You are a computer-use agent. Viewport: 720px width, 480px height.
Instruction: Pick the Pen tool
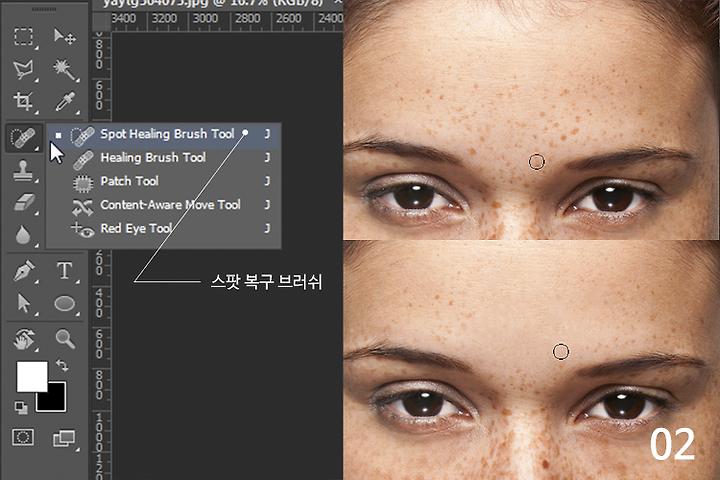[x=23, y=271]
